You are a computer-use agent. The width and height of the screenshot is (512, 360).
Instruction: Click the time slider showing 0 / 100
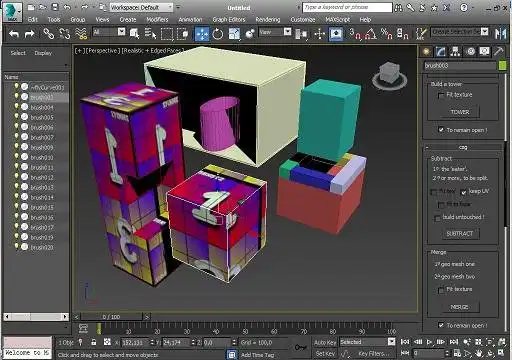pyautogui.click(x=111, y=317)
